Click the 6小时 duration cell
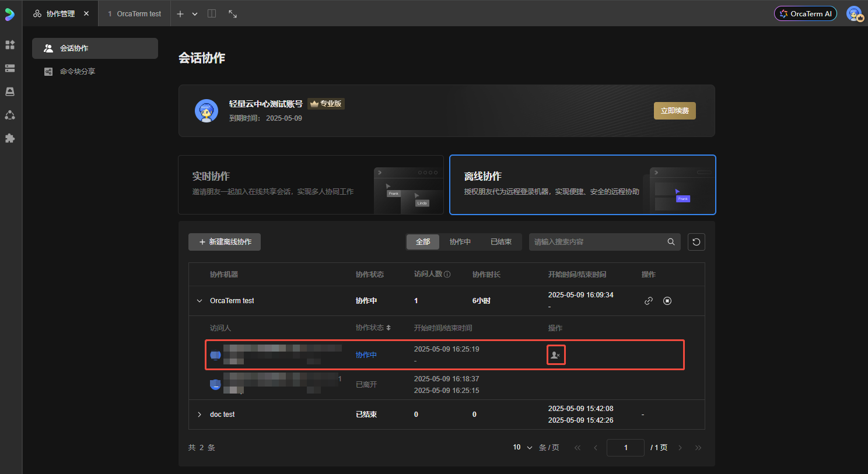This screenshot has height=474, width=868. tap(481, 301)
